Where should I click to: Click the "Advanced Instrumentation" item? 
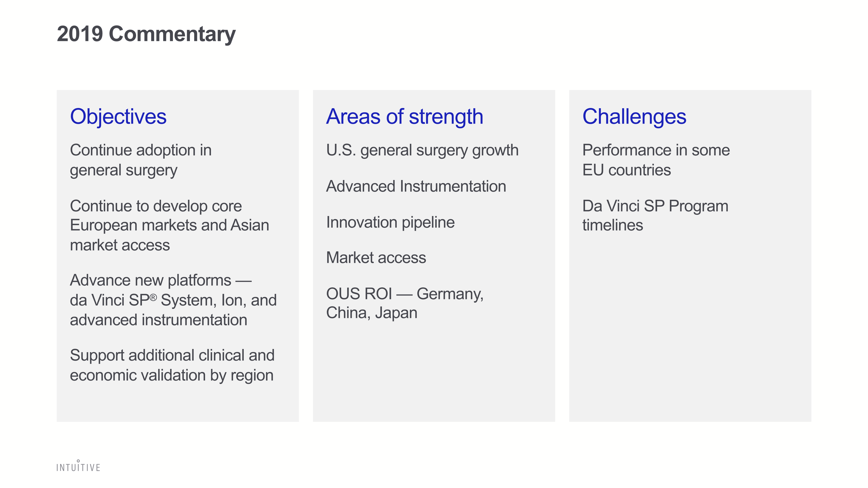coord(416,186)
